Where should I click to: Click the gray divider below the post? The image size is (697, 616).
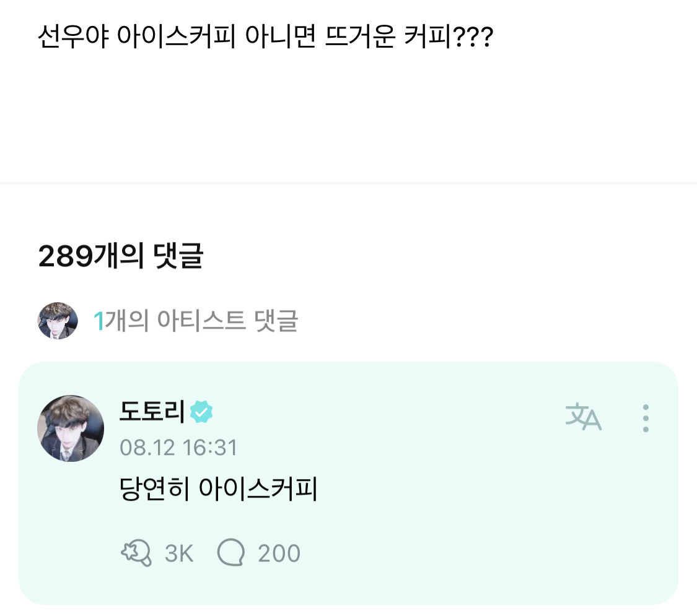coord(348,183)
